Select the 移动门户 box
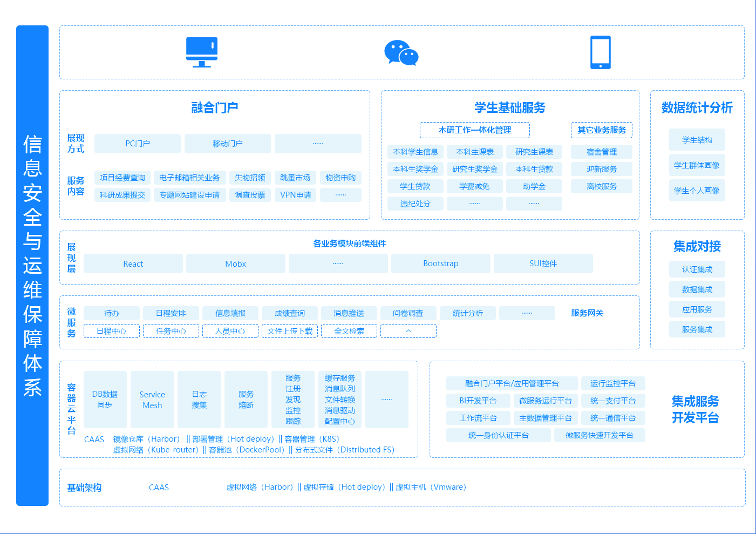Screen dimensions: 756x534 pos(227,144)
